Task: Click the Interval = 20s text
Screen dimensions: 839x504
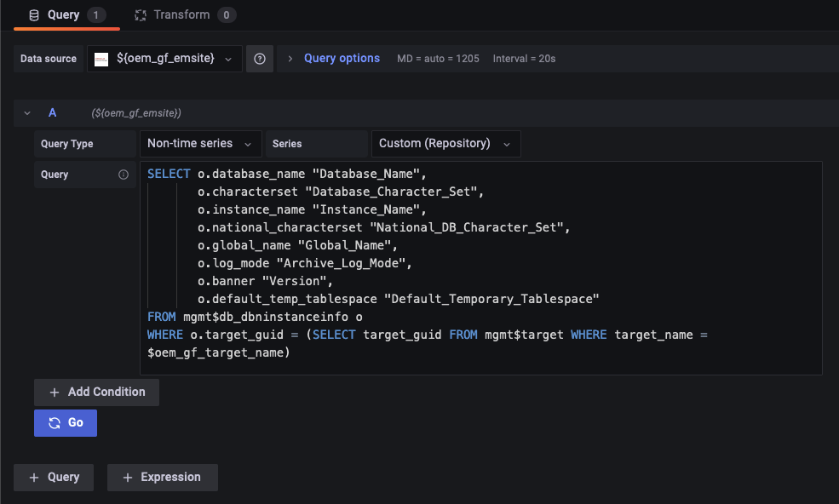Action: click(x=524, y=59)
